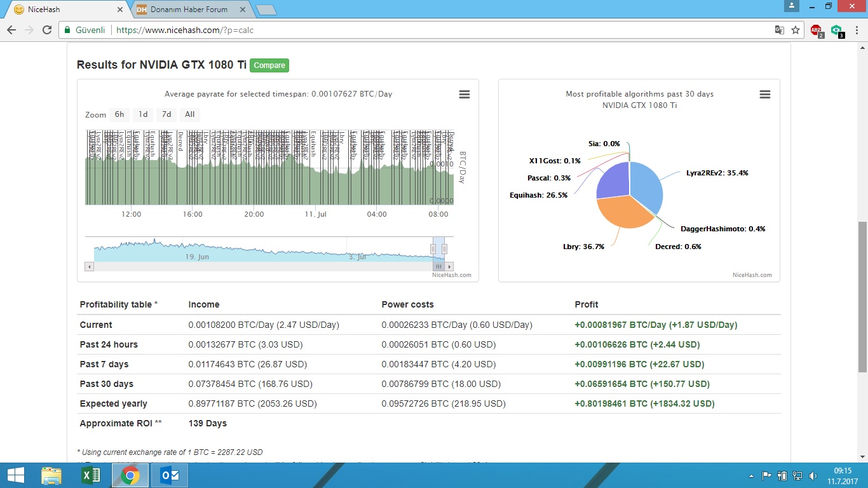
Task: Click the page vertical scrollbar thumb
Action: (x=862, y=297)
